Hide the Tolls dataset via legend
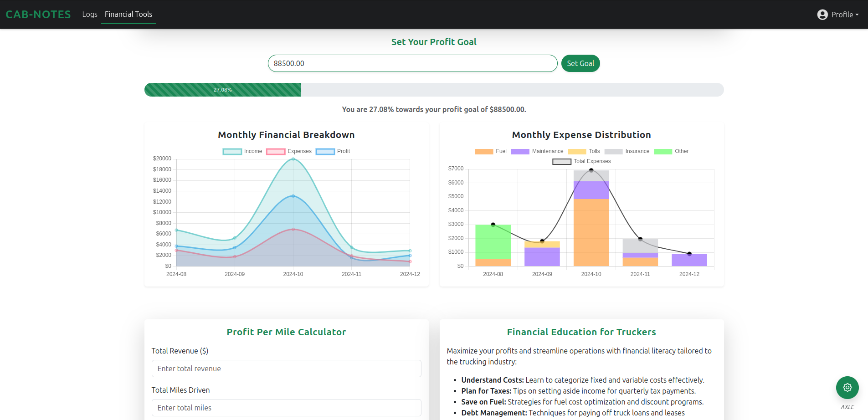The height and width of the screenshot is (420, 868). tap(584, 152)
